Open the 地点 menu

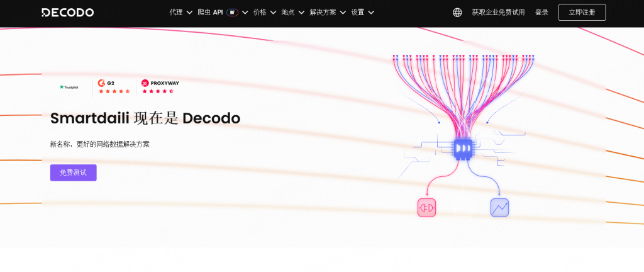click(x=288, y=13)
